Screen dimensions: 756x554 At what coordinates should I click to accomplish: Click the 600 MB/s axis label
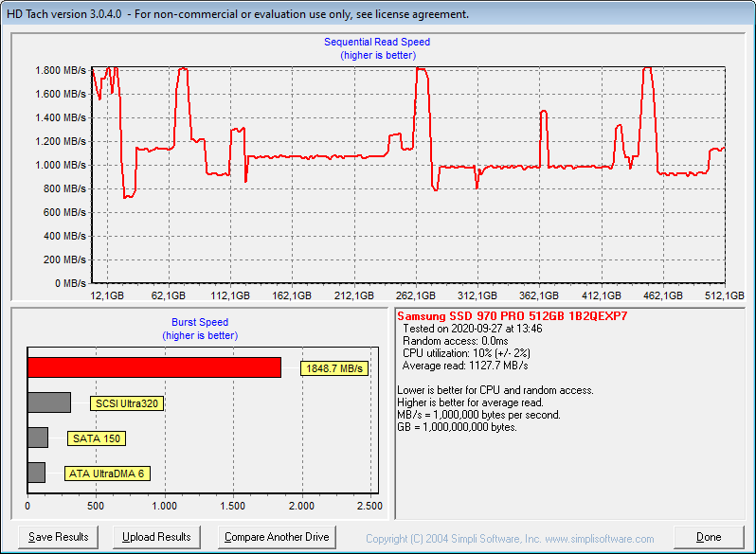64,212
